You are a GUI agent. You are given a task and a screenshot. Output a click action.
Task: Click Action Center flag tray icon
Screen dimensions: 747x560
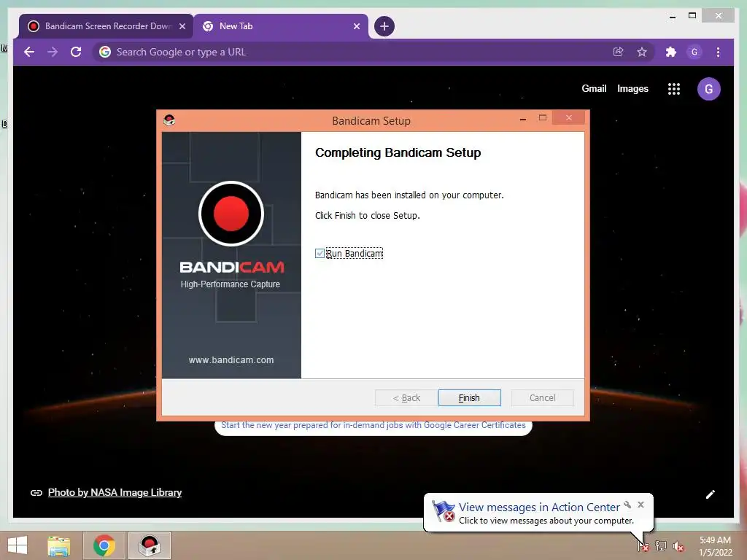[x=643, y=545]
